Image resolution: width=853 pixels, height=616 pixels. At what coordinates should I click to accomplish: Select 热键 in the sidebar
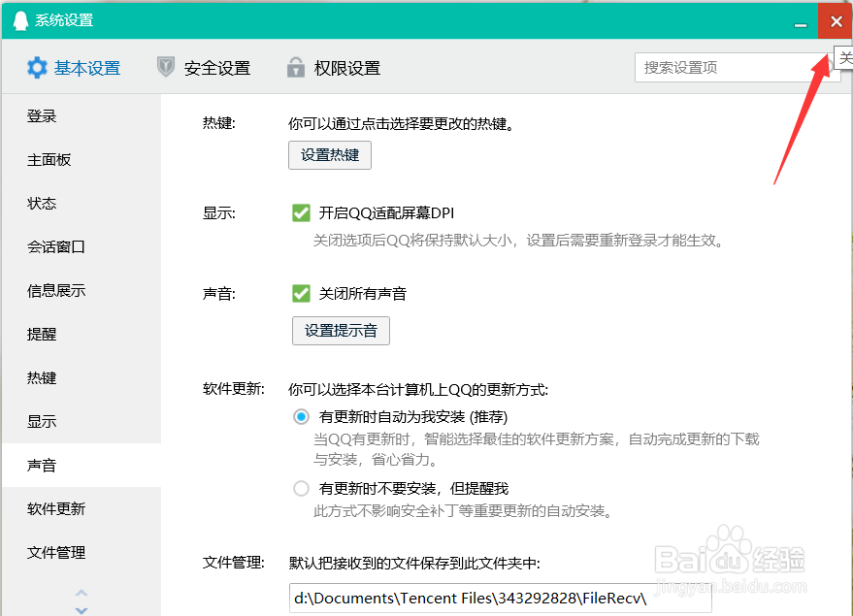pos(82,377)
